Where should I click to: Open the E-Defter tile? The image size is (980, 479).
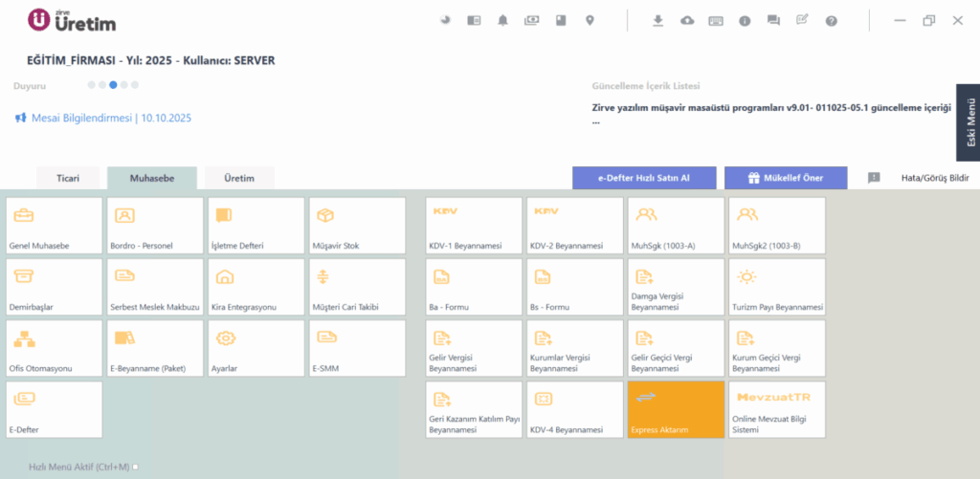[54, 409]
